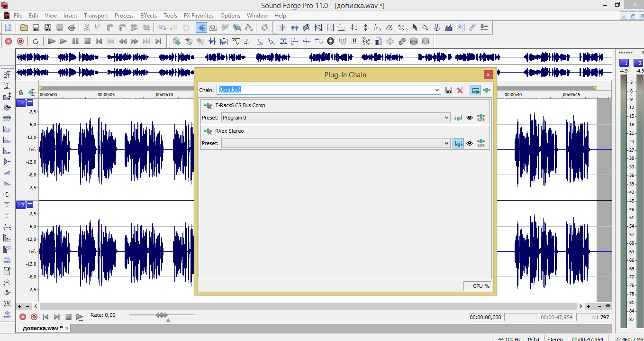
Task: Open automation settings for T-RackS CS Bus Comp
Action: [481, 118]
